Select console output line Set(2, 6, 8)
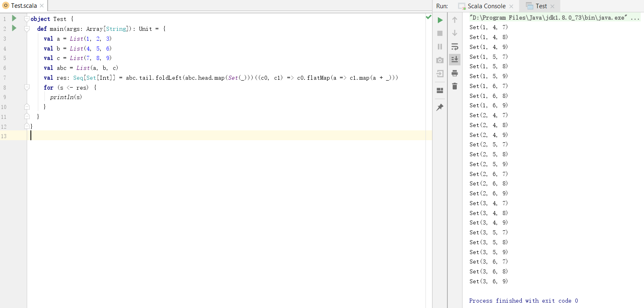Viewport: 644px width, 308px height. pos(488,183)
